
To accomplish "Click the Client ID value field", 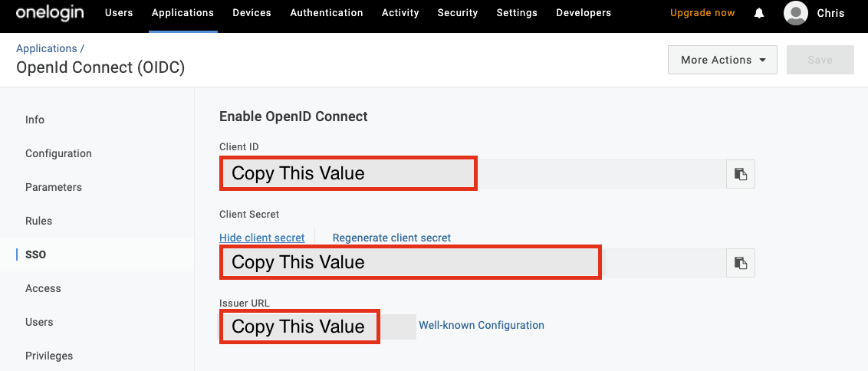I will 472,174.
